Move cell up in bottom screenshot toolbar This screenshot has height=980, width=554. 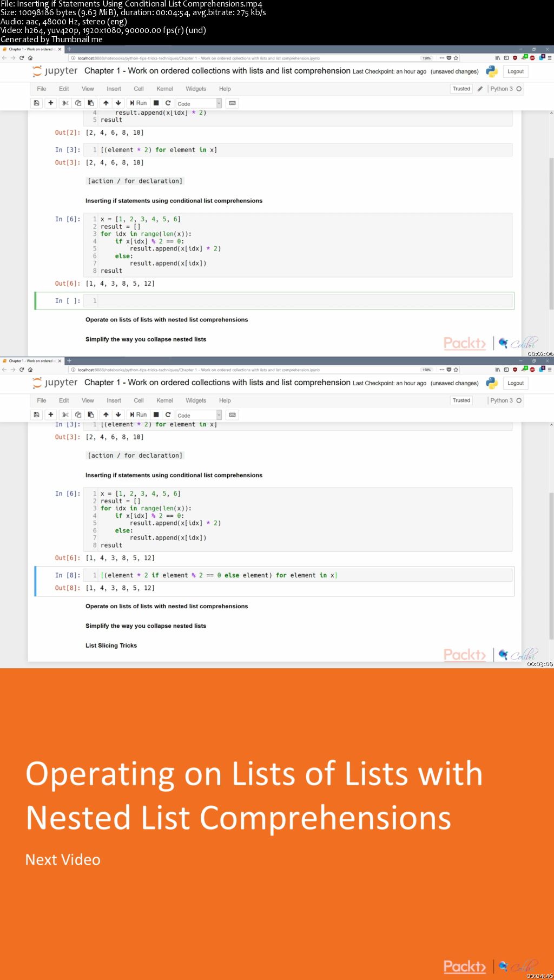coord(106,415)
